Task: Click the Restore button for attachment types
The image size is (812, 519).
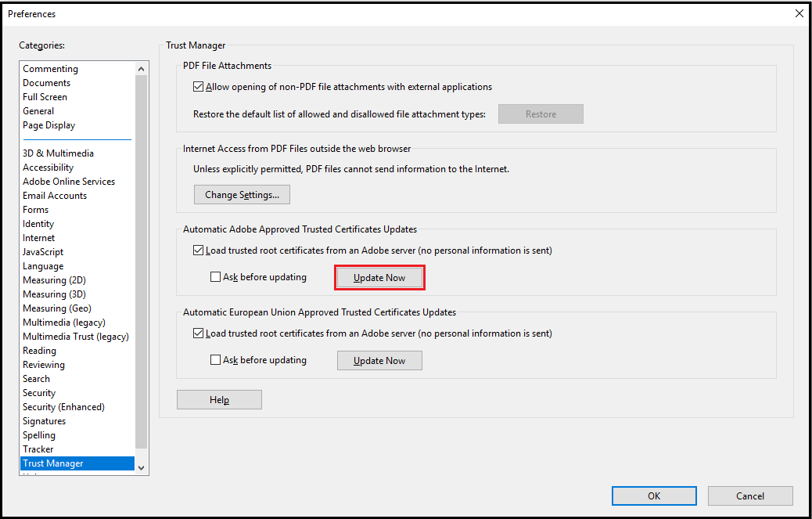Action: click(x=541, y=114)
